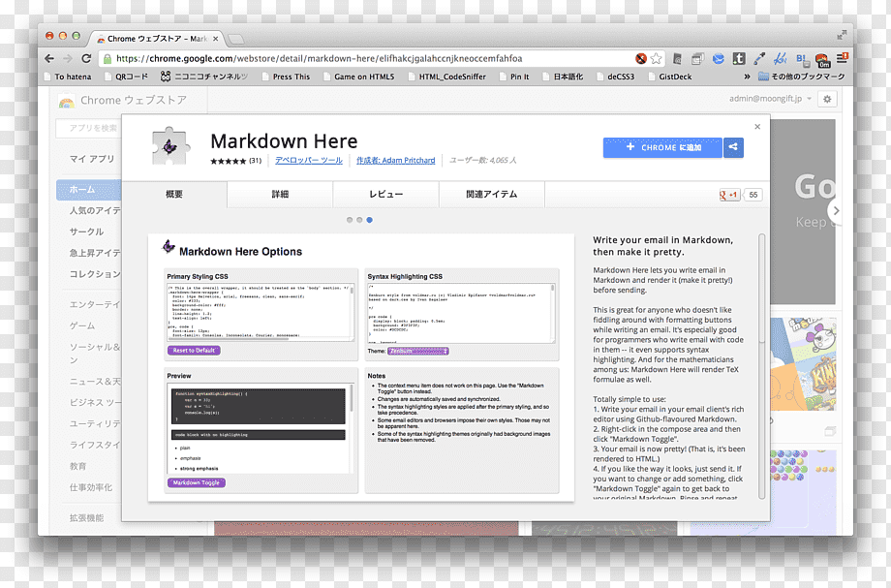Add extension with CHROME に追加 button
891x588 pixels.
click(x=662, y=147)
